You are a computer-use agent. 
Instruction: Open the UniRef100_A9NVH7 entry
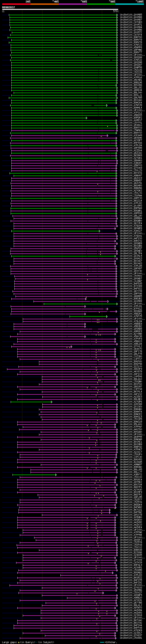click(131, 175)
